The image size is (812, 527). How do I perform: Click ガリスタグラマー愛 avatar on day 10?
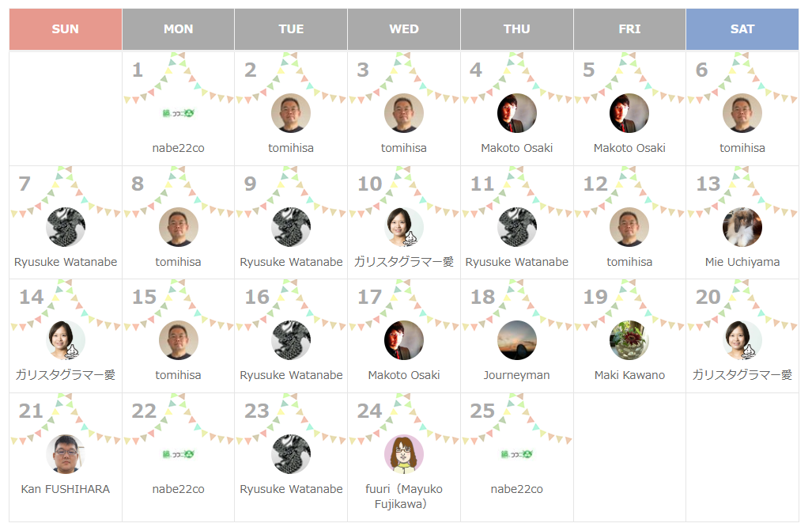pyautogui.click(x=404, y=227)
